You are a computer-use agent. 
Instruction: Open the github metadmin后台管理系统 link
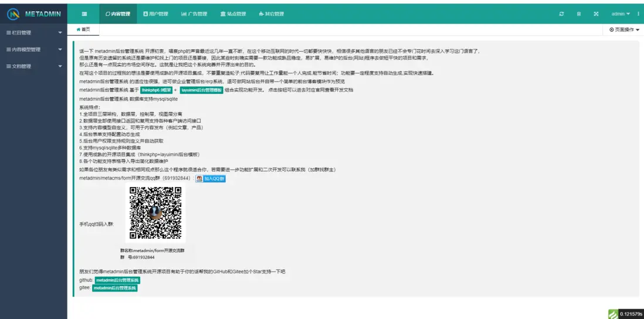coord(117,280)
